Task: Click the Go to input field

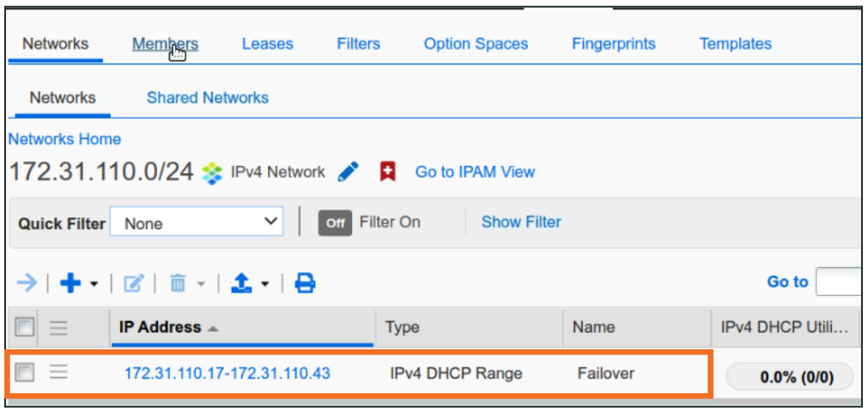Action: click(x=839, y=282)
